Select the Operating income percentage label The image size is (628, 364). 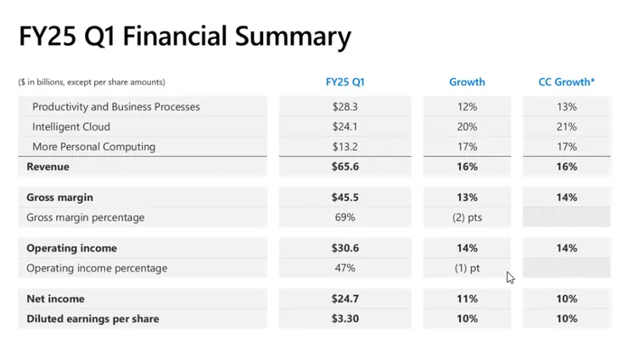97,268
